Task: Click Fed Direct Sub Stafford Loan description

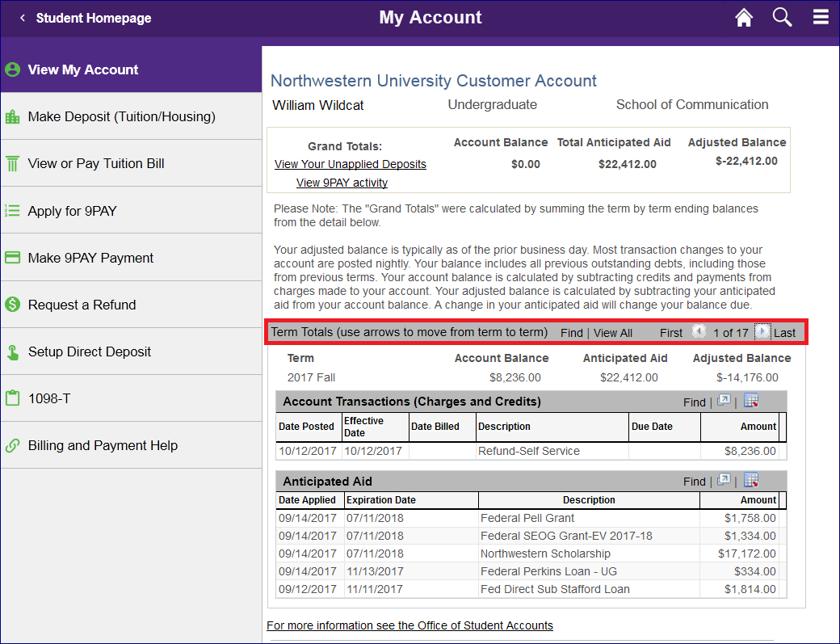Action: point(555,589)
